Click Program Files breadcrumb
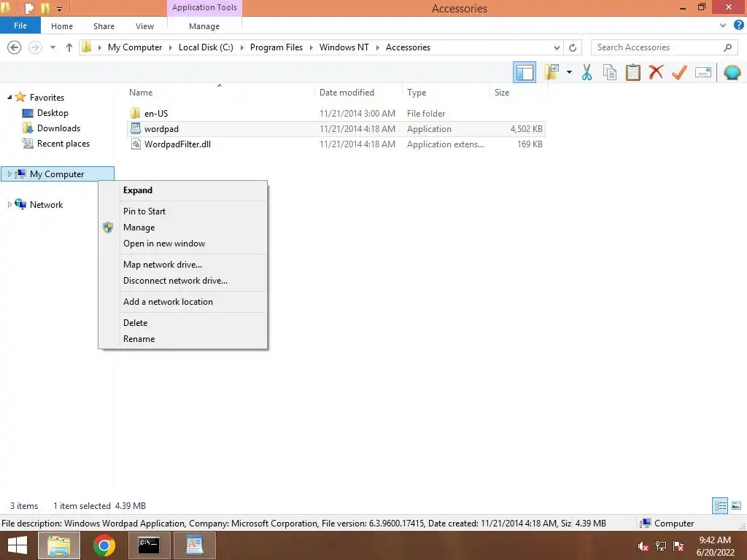747x560 pixels. tap(276, 47)
